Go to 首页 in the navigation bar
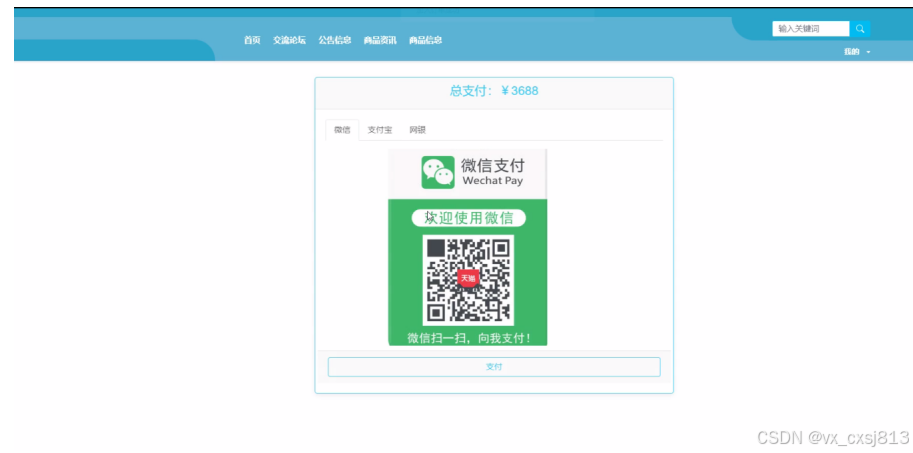This screenshot has width=913, height=453. point(252,40)
